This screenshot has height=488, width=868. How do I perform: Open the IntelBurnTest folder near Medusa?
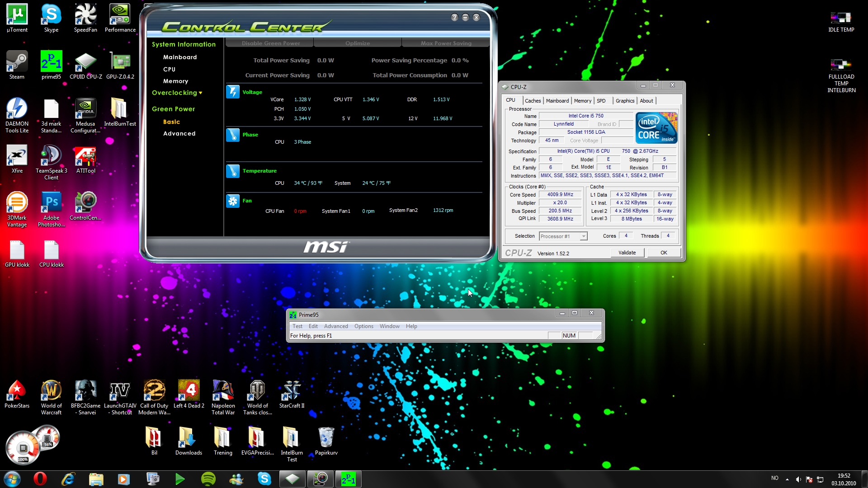click(x=120, y=112)
